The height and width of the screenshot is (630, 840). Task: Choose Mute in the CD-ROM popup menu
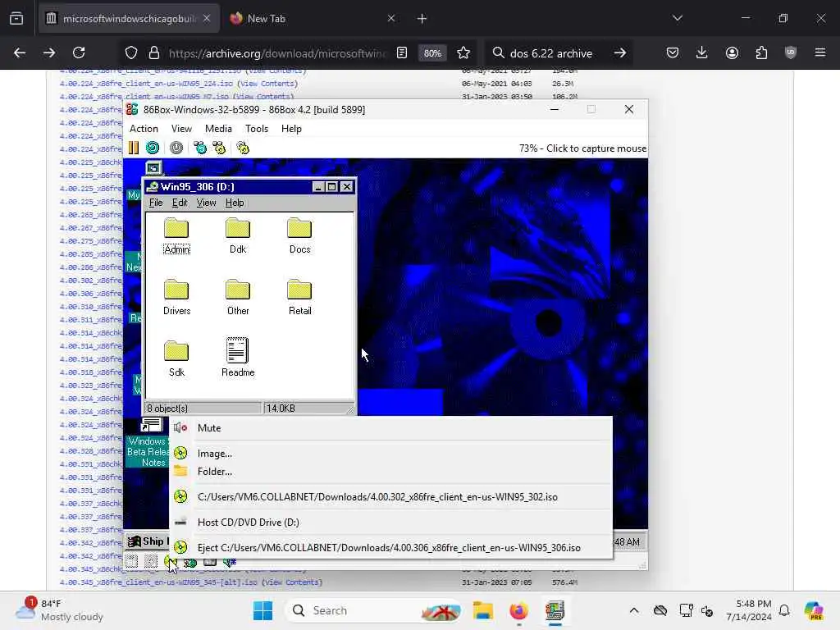click(391, 428)
